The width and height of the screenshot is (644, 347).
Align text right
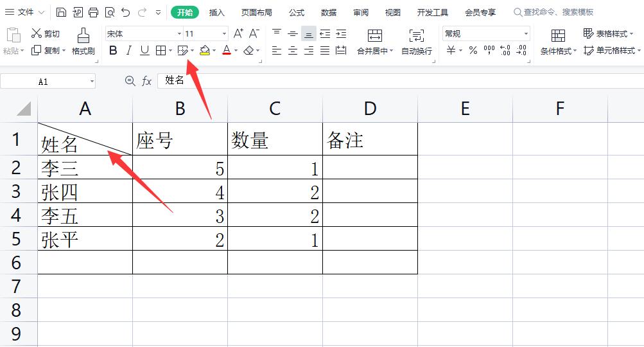coord(308,51)
